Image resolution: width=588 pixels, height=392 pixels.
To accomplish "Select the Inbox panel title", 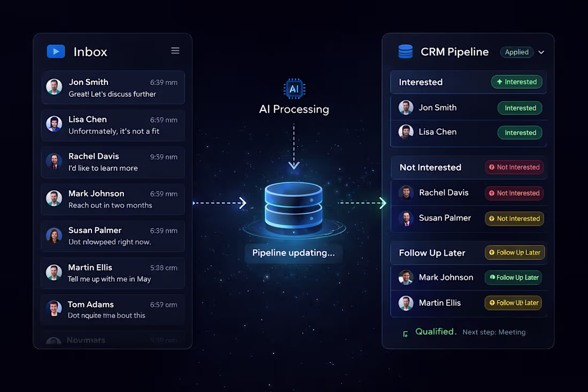I will 90,51.
